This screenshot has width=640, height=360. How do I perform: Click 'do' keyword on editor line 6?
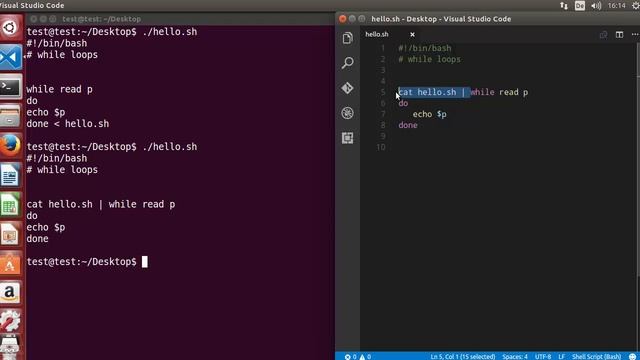tap(403, 103)
